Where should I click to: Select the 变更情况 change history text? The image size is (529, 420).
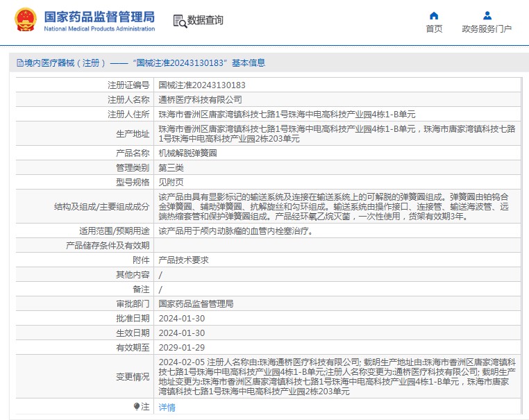pos(337,376)
